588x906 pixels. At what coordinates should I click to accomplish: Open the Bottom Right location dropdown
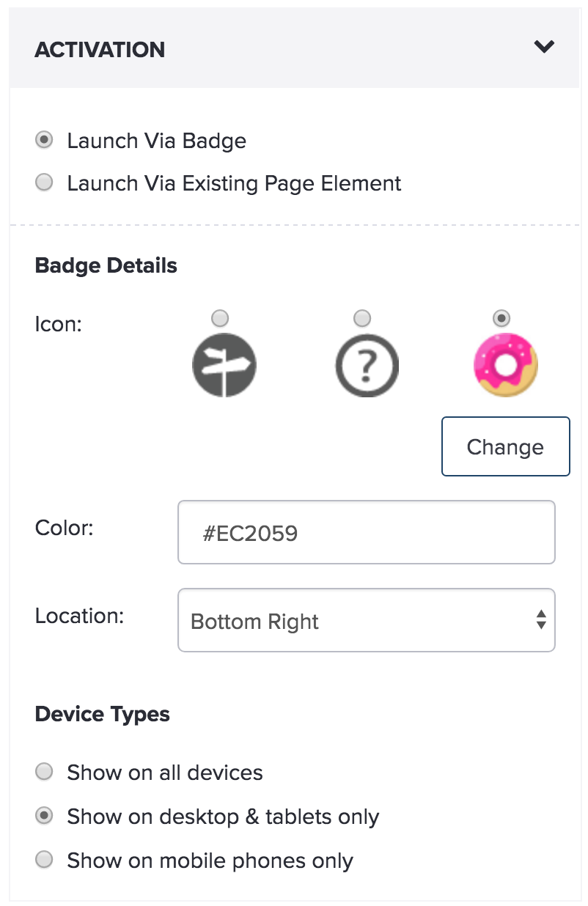(367, 620)
